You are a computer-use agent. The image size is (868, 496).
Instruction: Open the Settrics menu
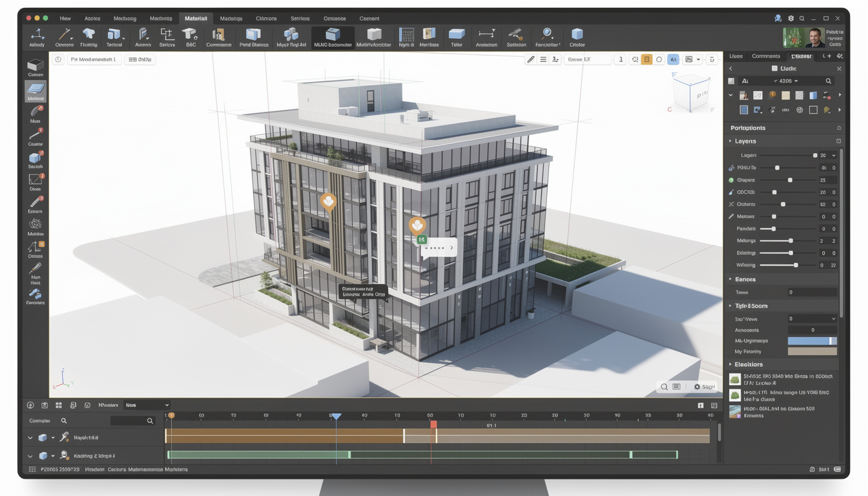click(300, 18)
